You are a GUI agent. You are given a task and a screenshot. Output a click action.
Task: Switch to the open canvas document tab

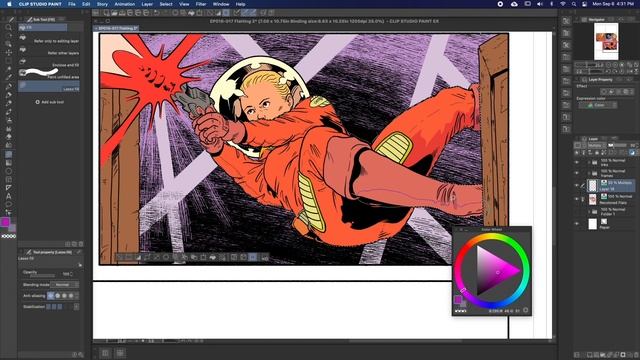pyautogui.click(x=117, y=28)
